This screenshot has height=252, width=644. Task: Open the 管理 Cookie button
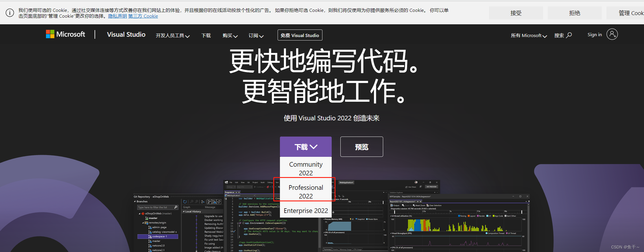tap(625, 13)
